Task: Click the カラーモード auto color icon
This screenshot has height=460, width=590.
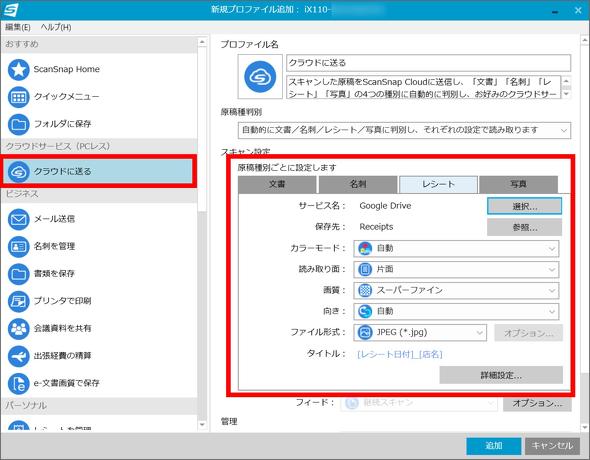Action: pos(365,249)
